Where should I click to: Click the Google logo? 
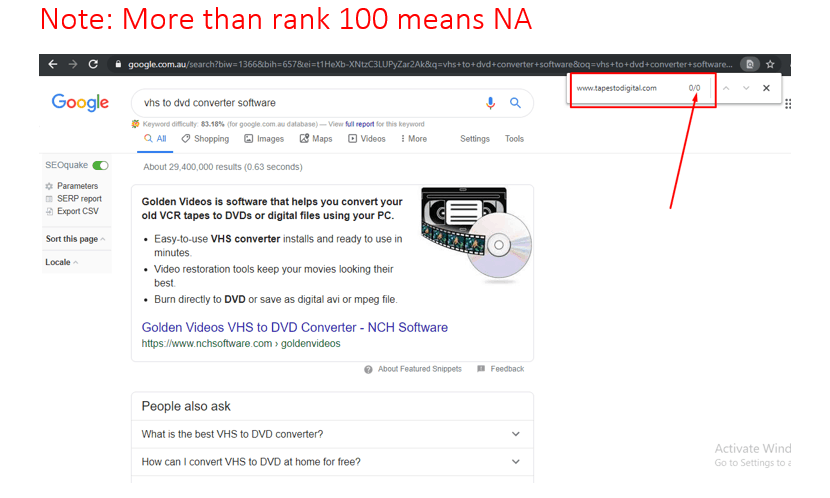(80, 102)
